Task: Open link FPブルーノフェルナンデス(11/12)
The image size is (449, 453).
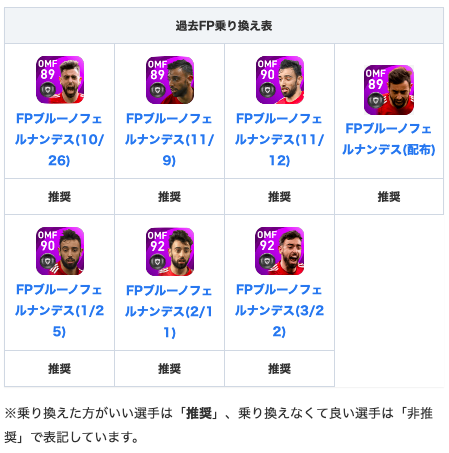Action: pos(279,139)
